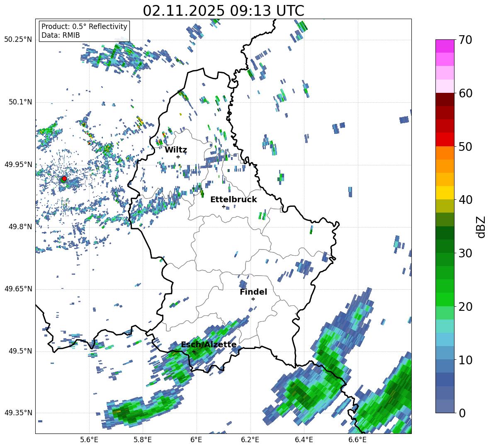Screen dimensions: 491x448
Task: Click the 5.8°E longitude label
Action: point(143,440)
